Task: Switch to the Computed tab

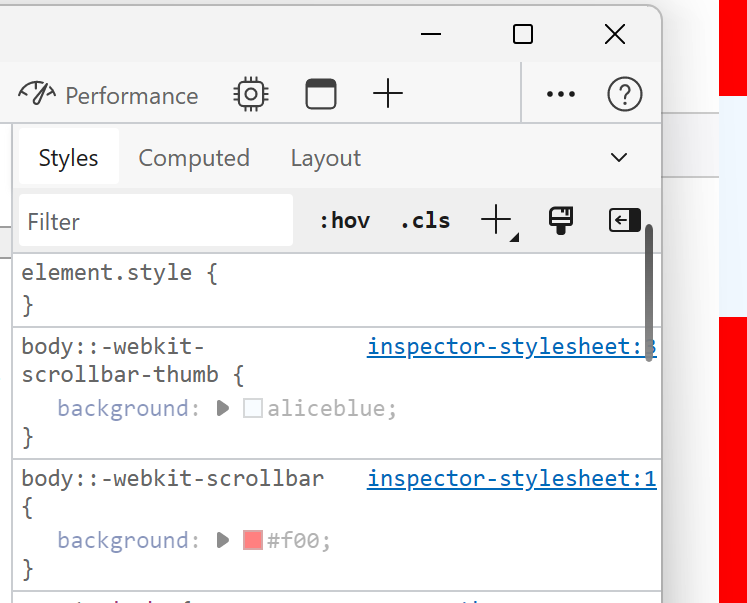Action: pos(194,158)
